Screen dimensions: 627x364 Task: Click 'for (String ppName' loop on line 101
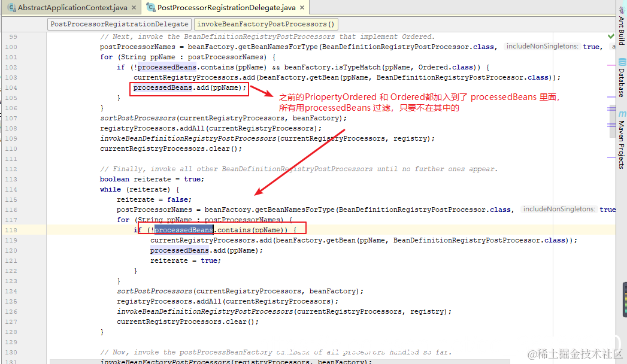[187, 57]
